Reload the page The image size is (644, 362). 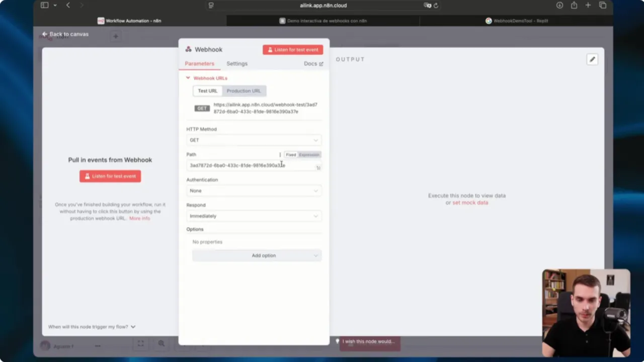pos(436,6)
